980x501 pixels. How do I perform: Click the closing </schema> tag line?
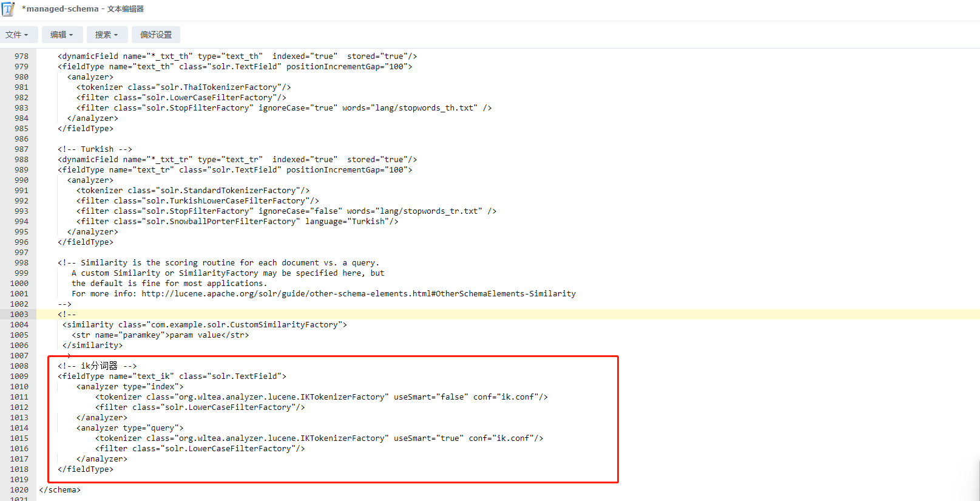tap(59, 490)
